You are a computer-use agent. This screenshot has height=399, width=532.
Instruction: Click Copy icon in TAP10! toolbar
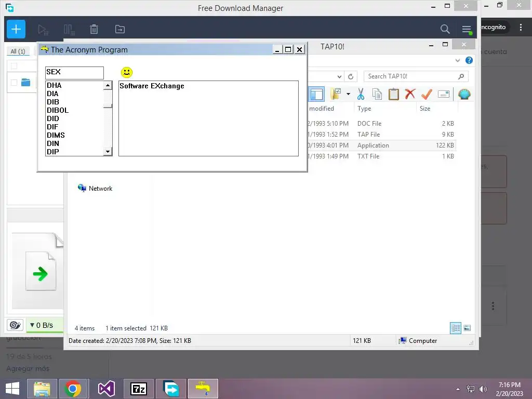click(377, 94)
